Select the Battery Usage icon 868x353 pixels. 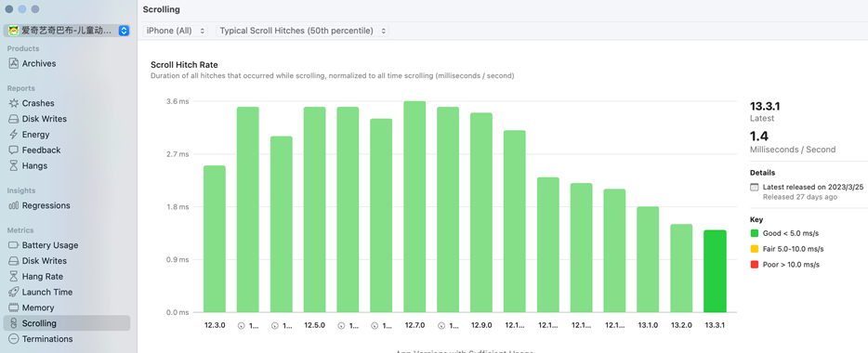point(13,245)
